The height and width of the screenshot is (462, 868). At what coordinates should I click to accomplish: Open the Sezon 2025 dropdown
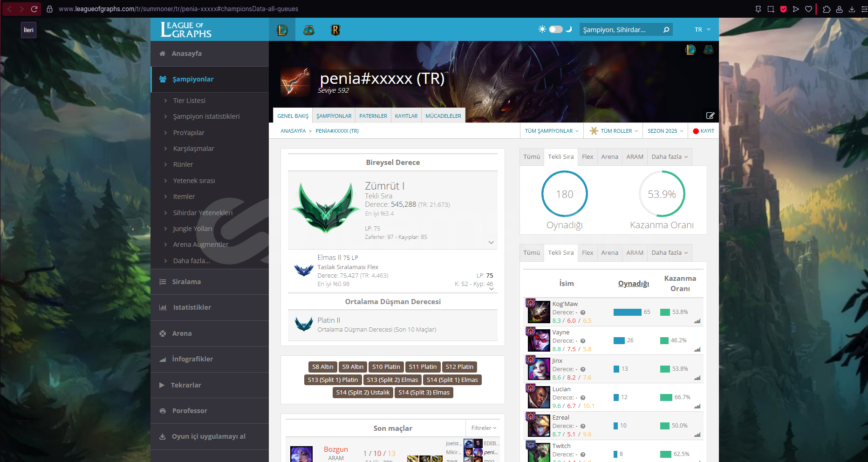tap(665, 131)
